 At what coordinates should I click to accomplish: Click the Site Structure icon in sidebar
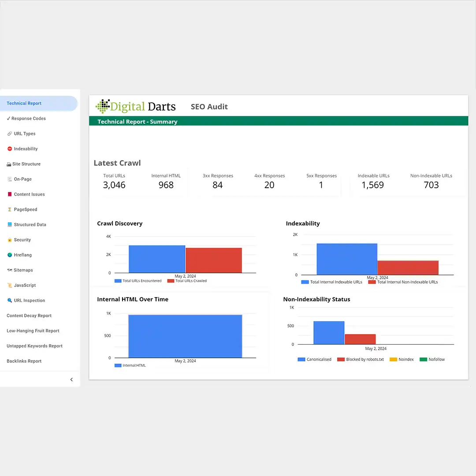pyautogui.click(x=9, y=164)
